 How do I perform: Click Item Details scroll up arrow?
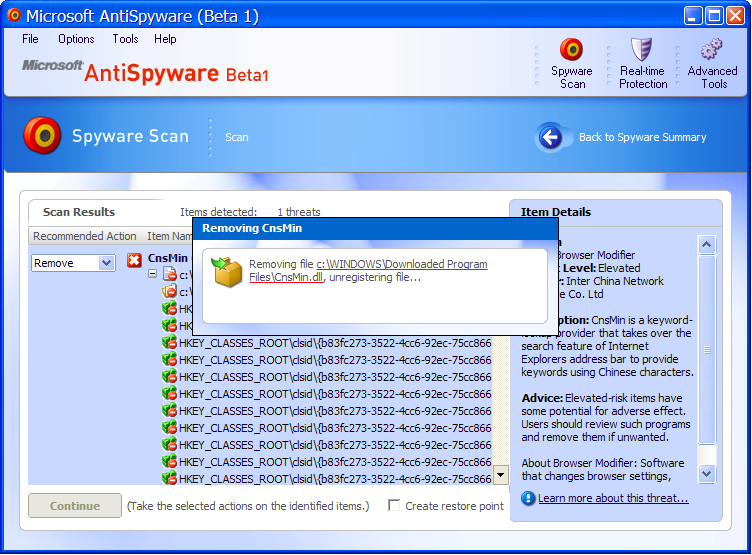tap(706, 245)
